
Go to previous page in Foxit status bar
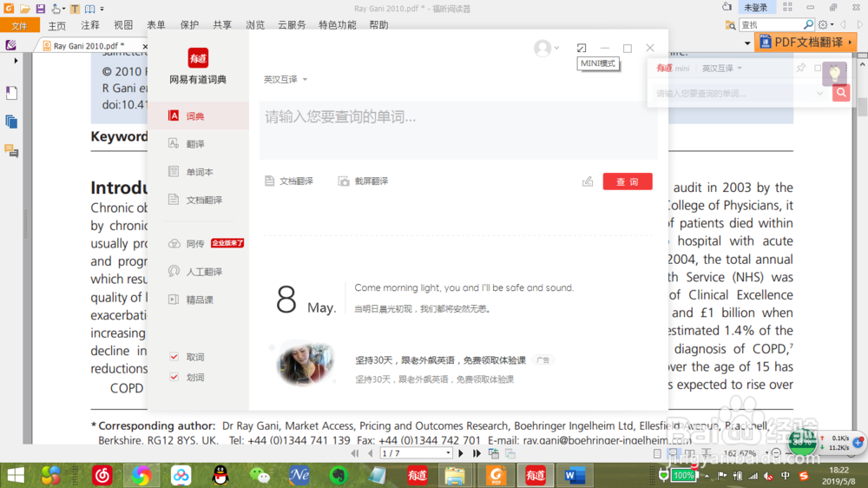point(371,453)
